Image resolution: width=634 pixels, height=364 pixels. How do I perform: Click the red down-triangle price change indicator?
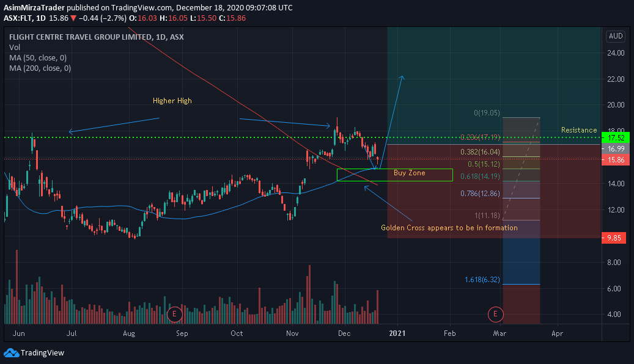point(73,18)
